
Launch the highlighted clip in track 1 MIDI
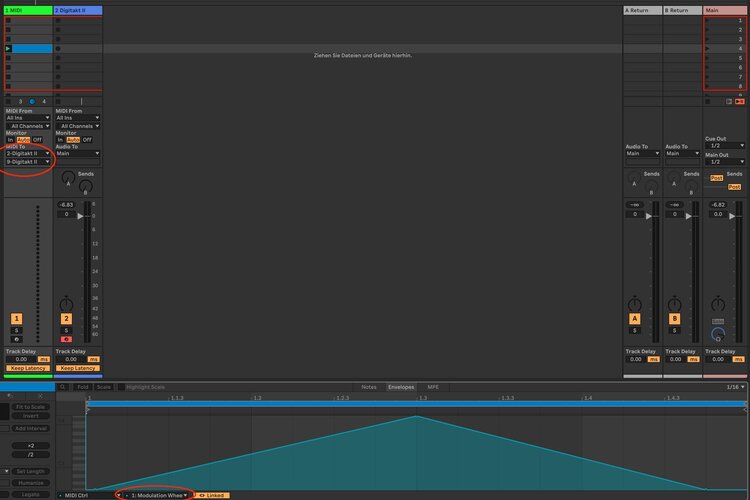click(x=8, y=48)
